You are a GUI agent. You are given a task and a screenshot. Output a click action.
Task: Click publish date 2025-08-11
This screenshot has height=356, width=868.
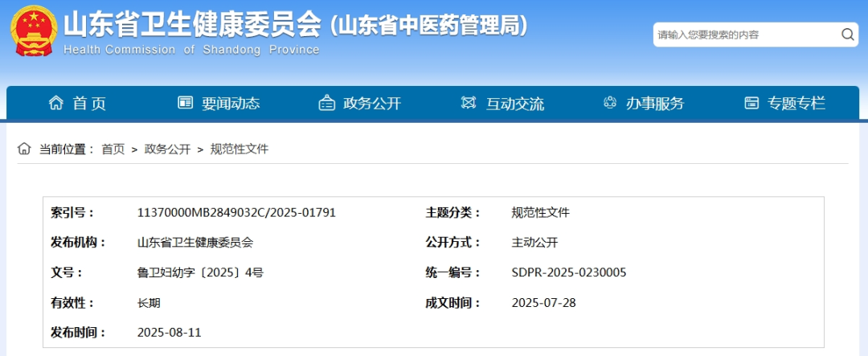tap(169, 333)
